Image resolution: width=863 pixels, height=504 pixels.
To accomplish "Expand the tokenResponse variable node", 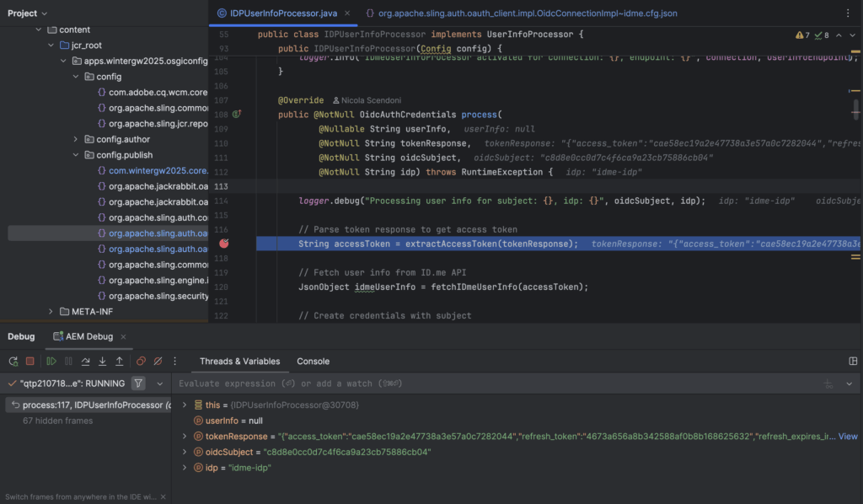I will coord(185,437).
